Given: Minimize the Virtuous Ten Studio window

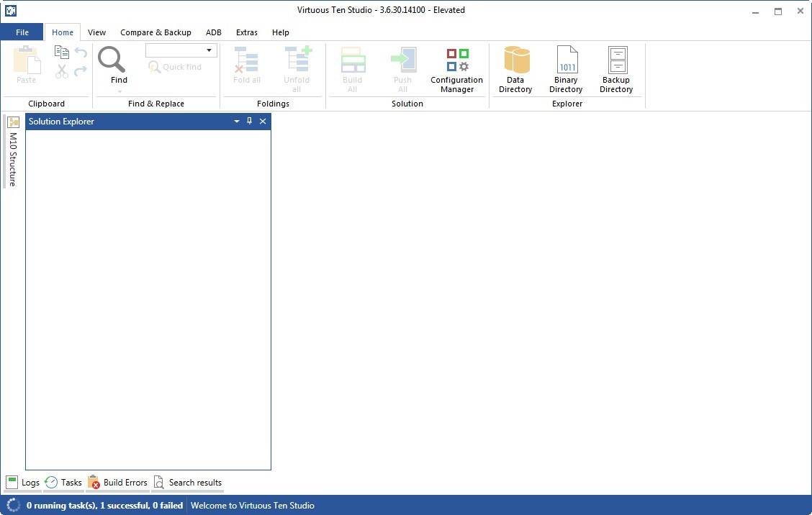Looking at the screenshot, I should click(756, 12).
